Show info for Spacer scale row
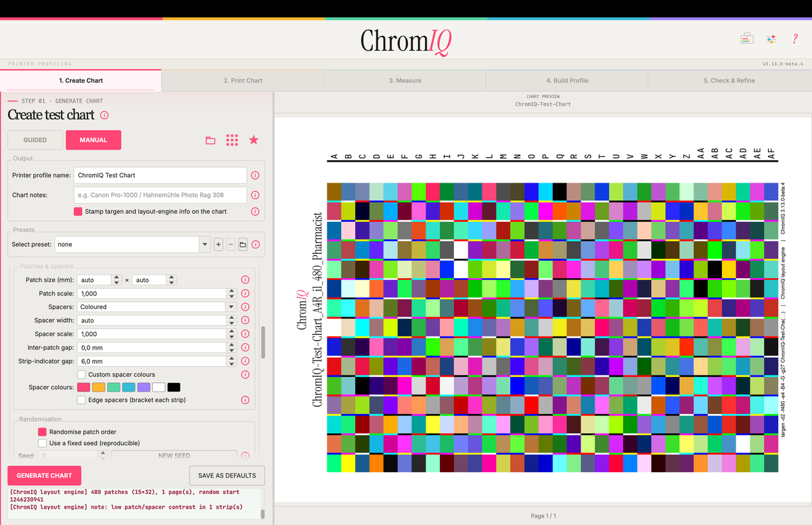The image size is (812, 525). click(246, 334)
